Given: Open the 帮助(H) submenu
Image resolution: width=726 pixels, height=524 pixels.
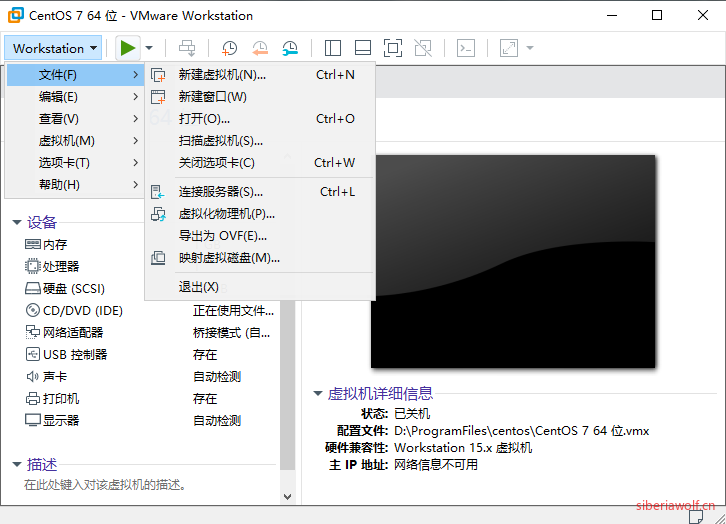Looking at the screenshot, I should 75,185.
